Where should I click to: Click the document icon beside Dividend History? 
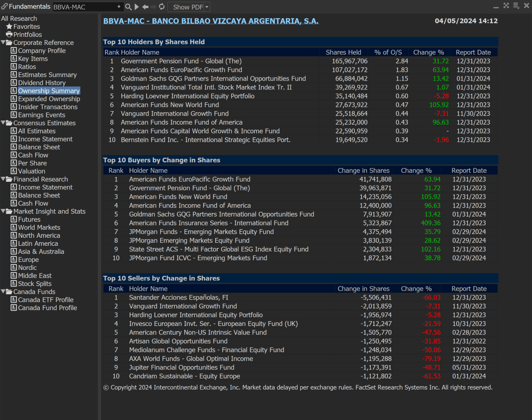click(14, 83)
